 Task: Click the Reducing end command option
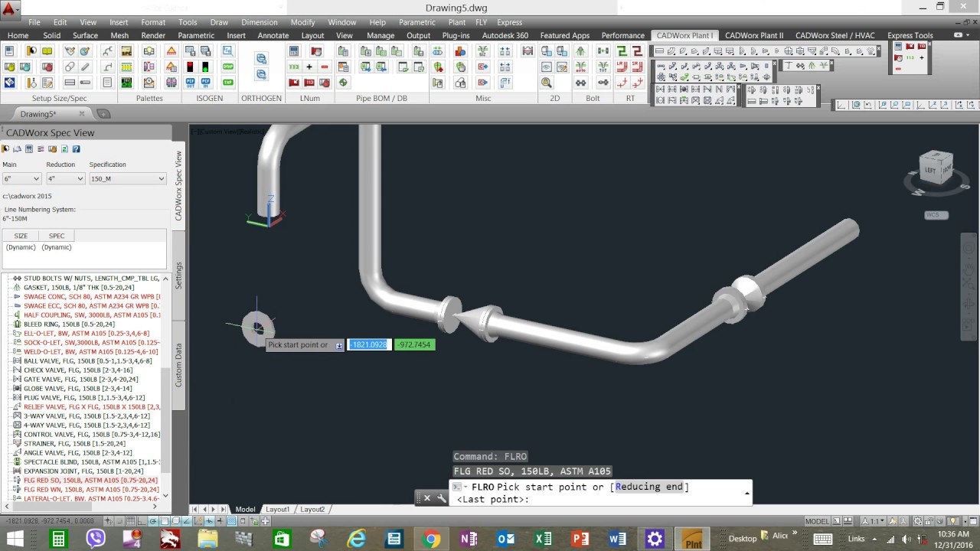[x=649, y=487]
